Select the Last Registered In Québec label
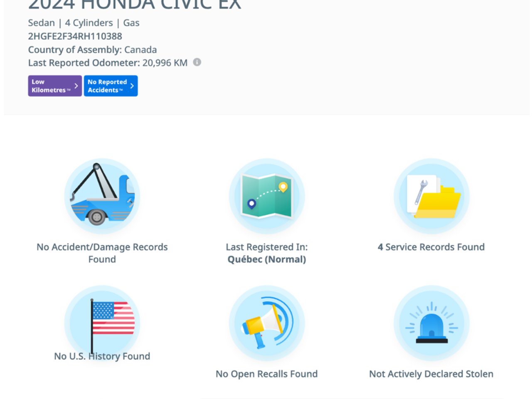Image resolution: width=532 pixels, height=399 pixels. pos(267,253)
